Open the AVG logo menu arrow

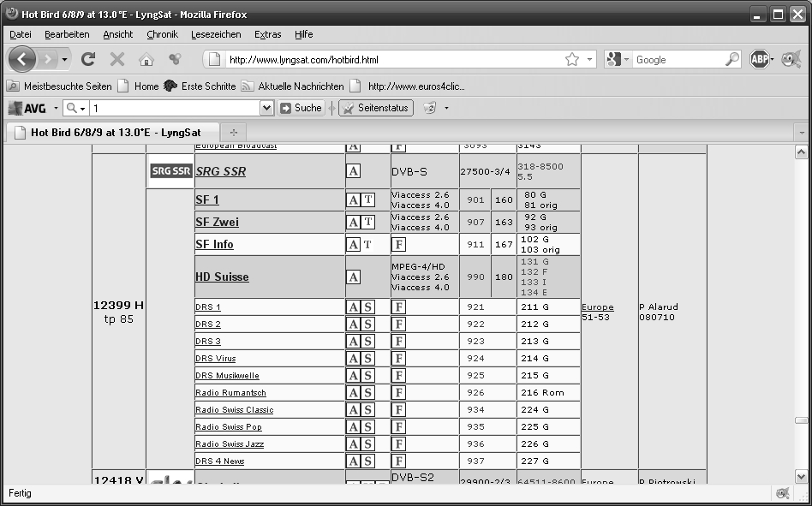[x=56, y=108]
